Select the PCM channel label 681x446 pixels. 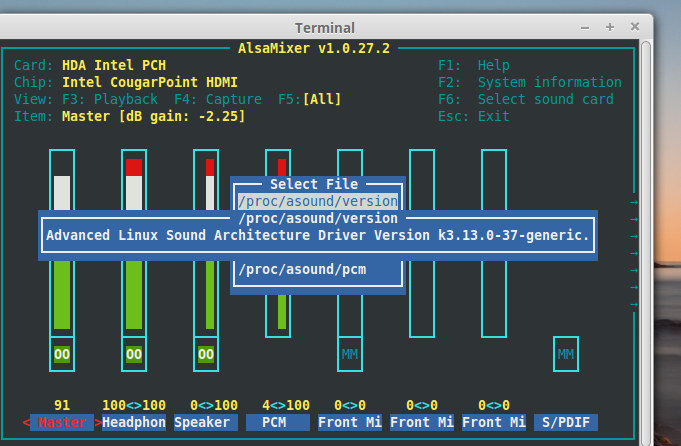278,423
